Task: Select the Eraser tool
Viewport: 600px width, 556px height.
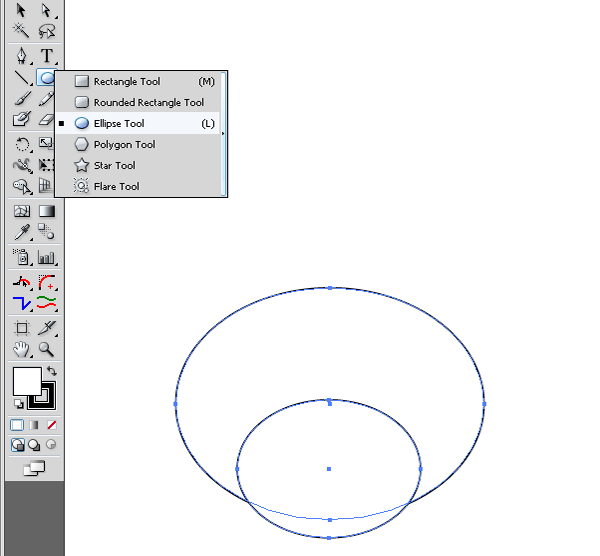Action: (x=46, y=120)
